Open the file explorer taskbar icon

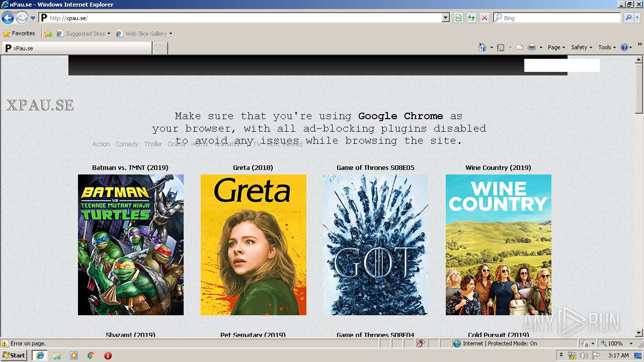[x=57, y=355]
